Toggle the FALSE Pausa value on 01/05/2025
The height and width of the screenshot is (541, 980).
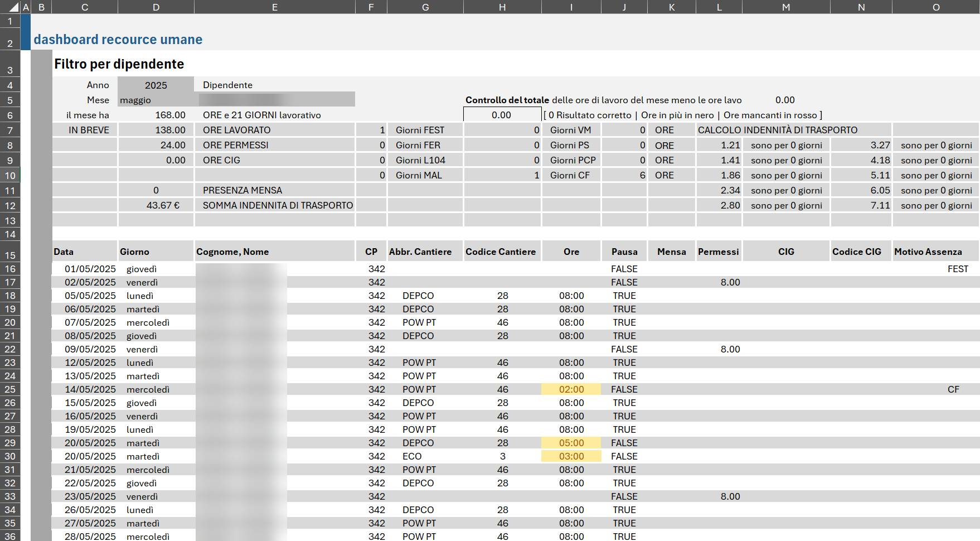624,269
